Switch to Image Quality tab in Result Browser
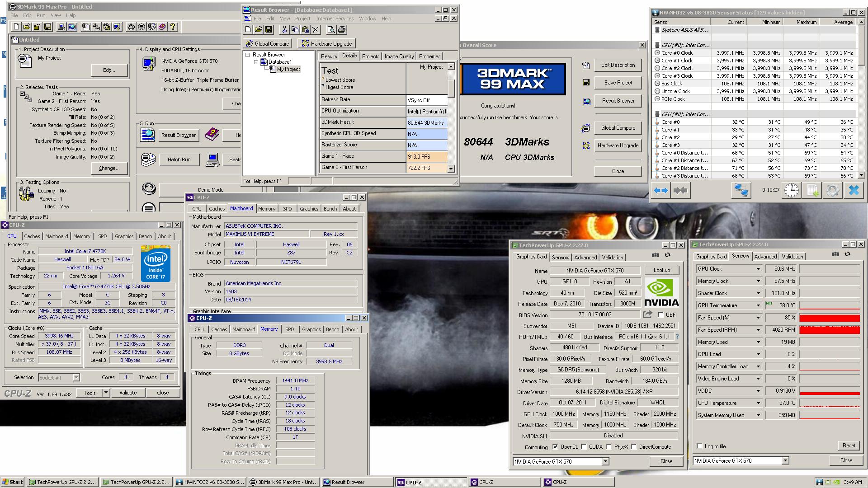This screenshot has width=868, height=488. click(399, 56)
